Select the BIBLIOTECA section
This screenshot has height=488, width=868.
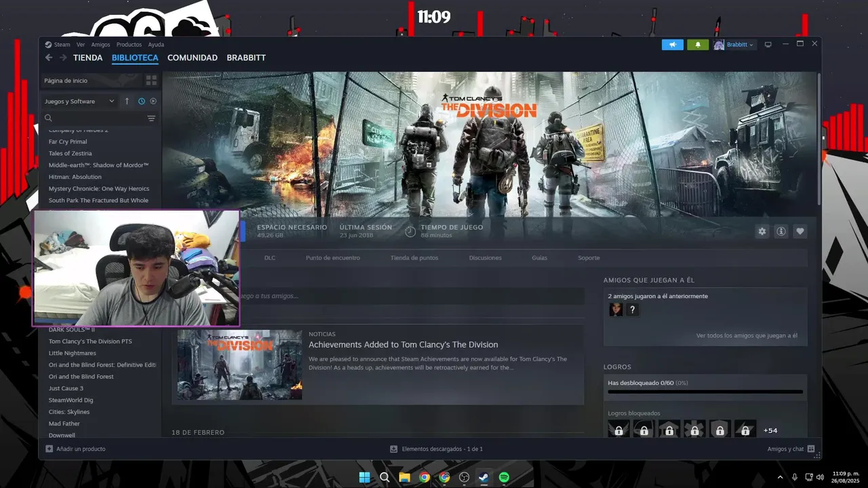[x=135, y=58]
